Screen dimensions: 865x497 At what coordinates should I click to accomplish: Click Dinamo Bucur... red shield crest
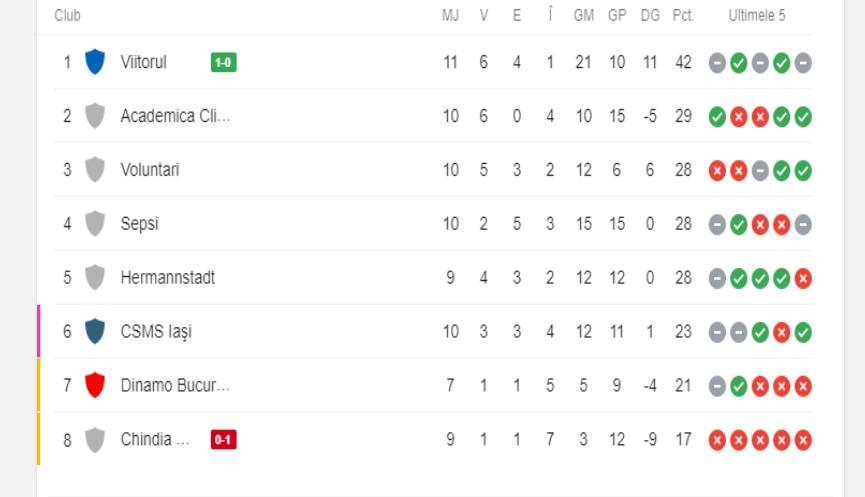point(95,385)
